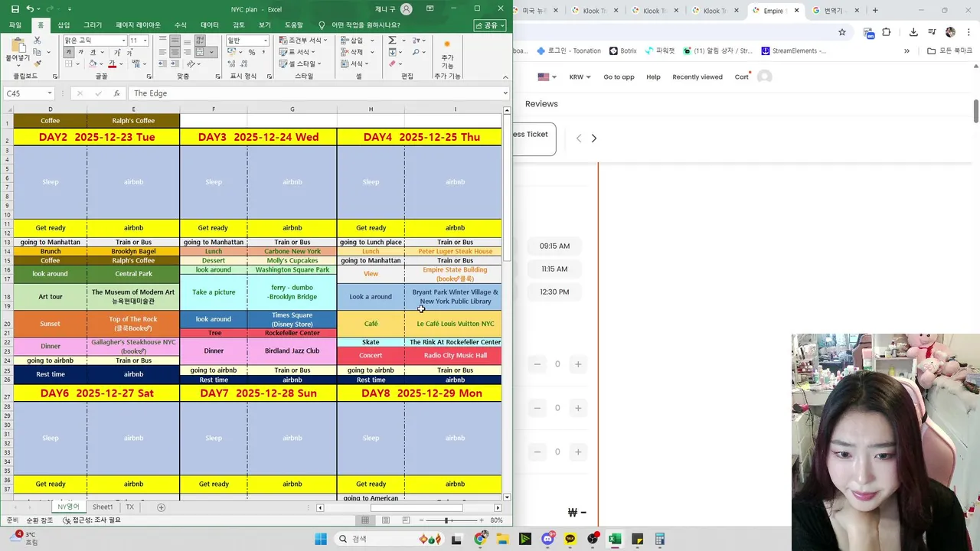Select the 09:15 AM time slot
The width and height of the screenshot is (980, 551).
554,246
